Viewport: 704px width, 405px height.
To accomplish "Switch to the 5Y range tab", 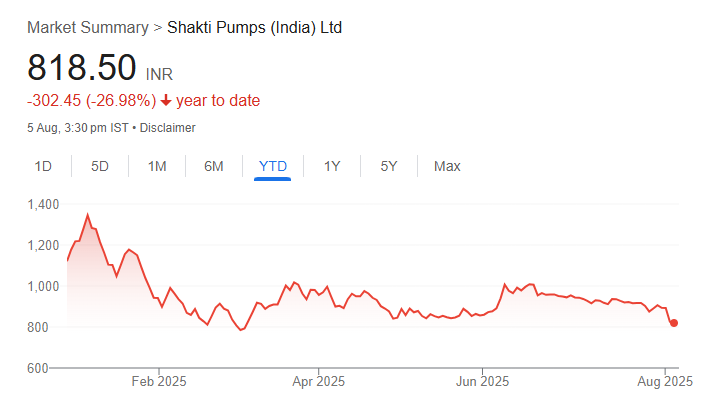I will 389,166.
